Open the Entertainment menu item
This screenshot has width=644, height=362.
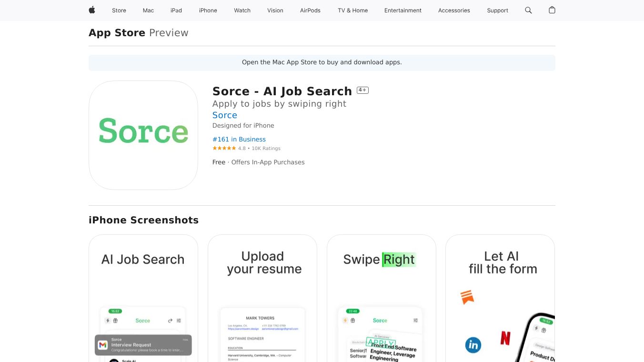403,10
